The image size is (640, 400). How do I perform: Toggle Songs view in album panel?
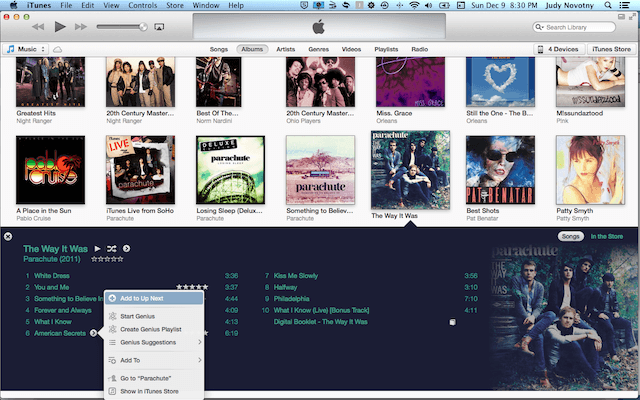[570, 236]
